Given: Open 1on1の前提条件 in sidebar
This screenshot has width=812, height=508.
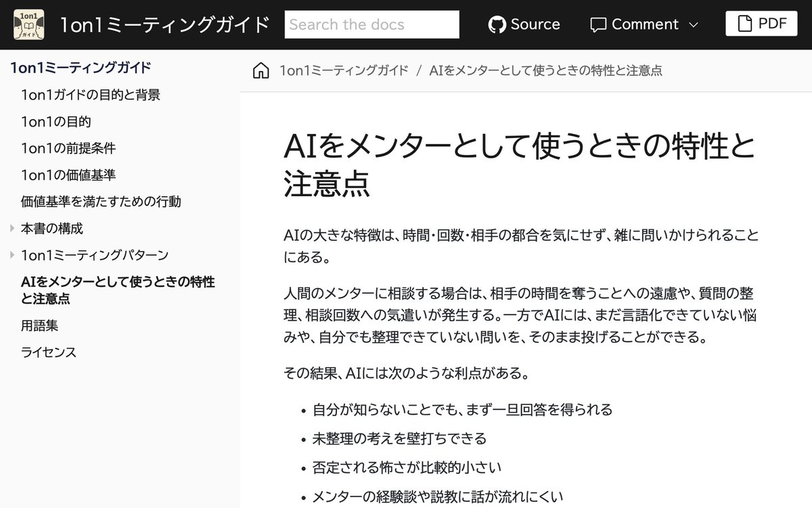Looking at the screenshot, I should (68, 148).
